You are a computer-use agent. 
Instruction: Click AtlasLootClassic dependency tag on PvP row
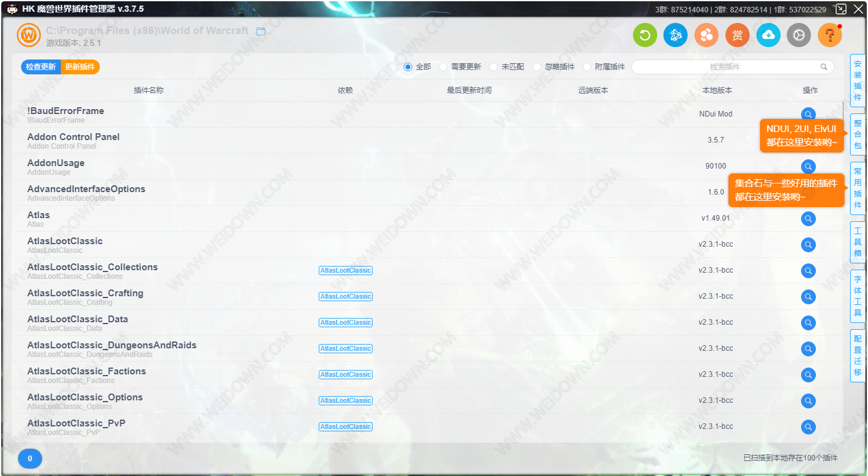tap(345, 427)
